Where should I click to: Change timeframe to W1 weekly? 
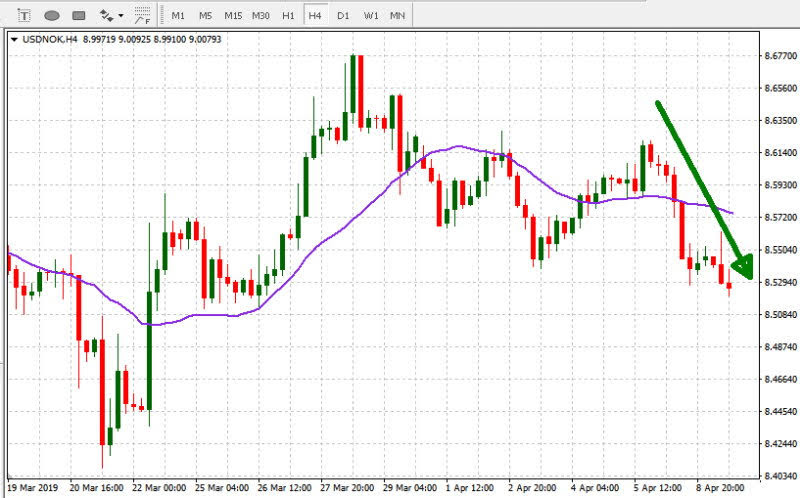coord(370,16)
